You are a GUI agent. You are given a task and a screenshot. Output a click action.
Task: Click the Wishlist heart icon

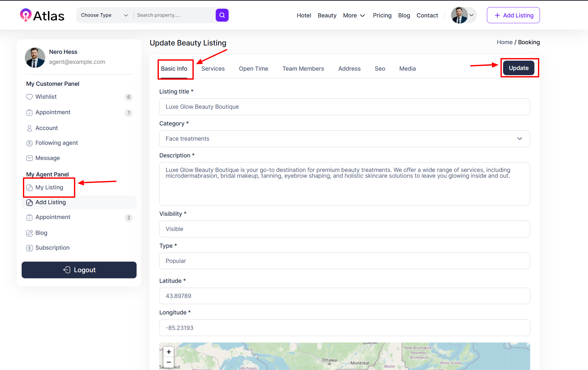(x=29, y=97)
